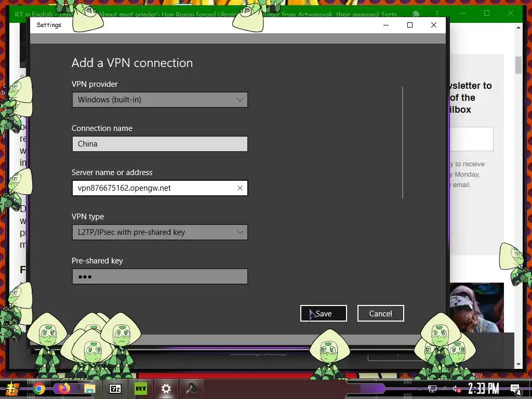Click the Settings dialog vertical scrollbar
The height and width of the screenshot is (399, 532).
coord(403,142)
